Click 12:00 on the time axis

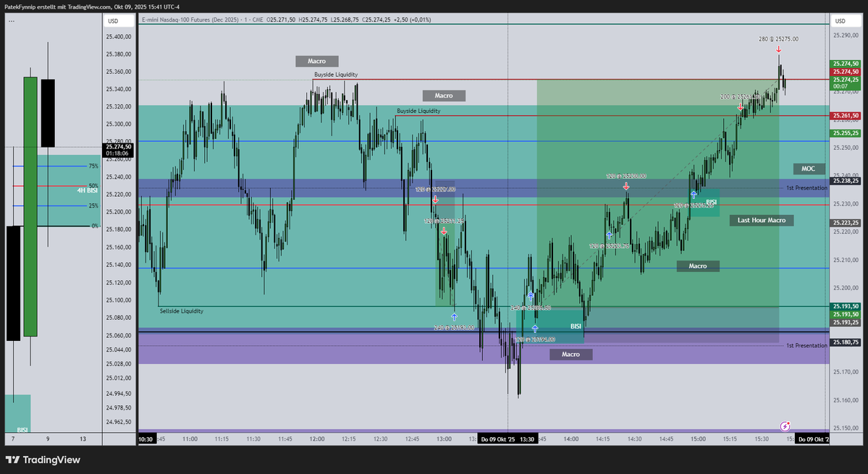point(317,439)
